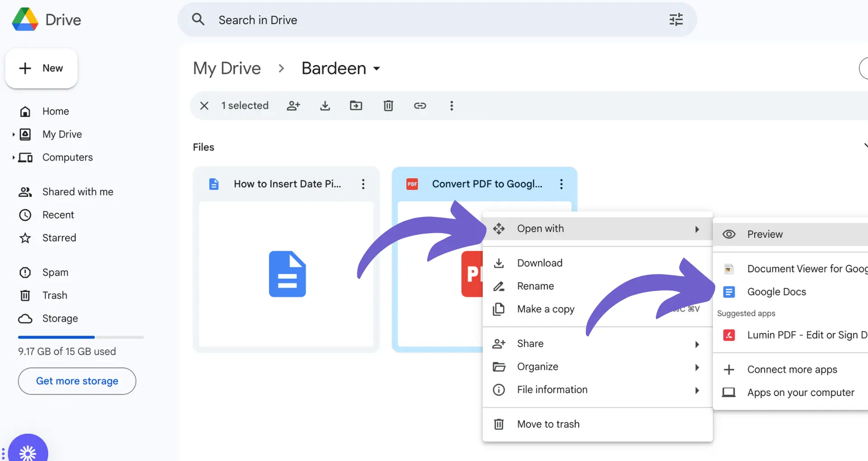The width and height of the screenshot is (868, 461).
Task: Navigate to My Drive breadcrumb
Action: [227, 68]
